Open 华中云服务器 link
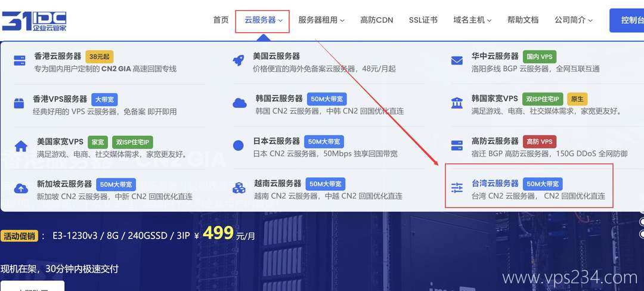This screenshot has width=644, height=291. click(x=495, y=56)
